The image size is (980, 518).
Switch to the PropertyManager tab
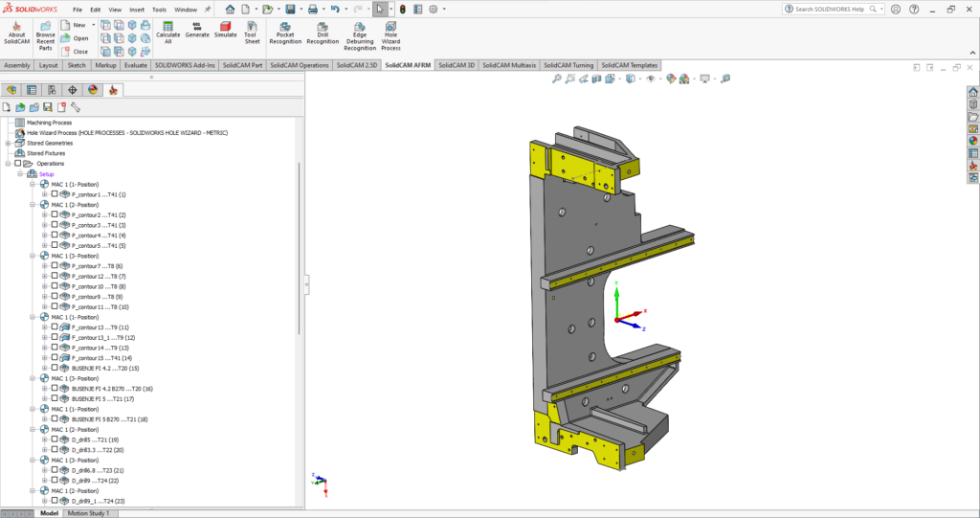[32, 90]
